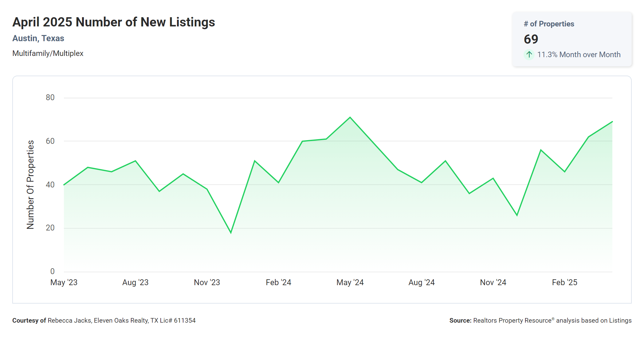Click the 69 properties count value
This screenshot has height=338, width=644.
(531, 39)
